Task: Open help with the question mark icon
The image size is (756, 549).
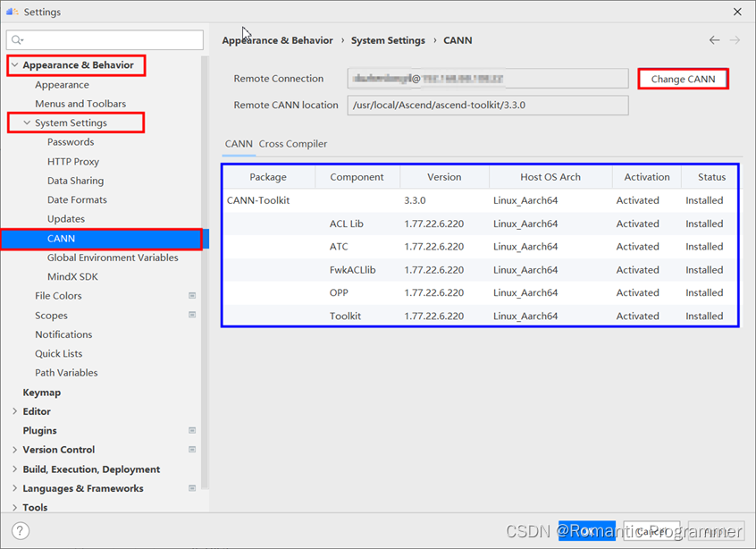Action: pyautogui.click(x=21, y=531)
